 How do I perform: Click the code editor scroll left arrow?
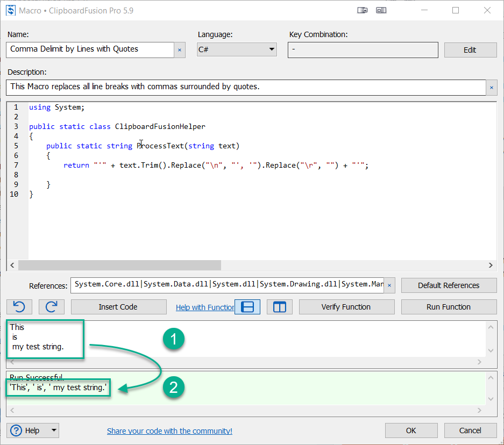pos(12,265)
